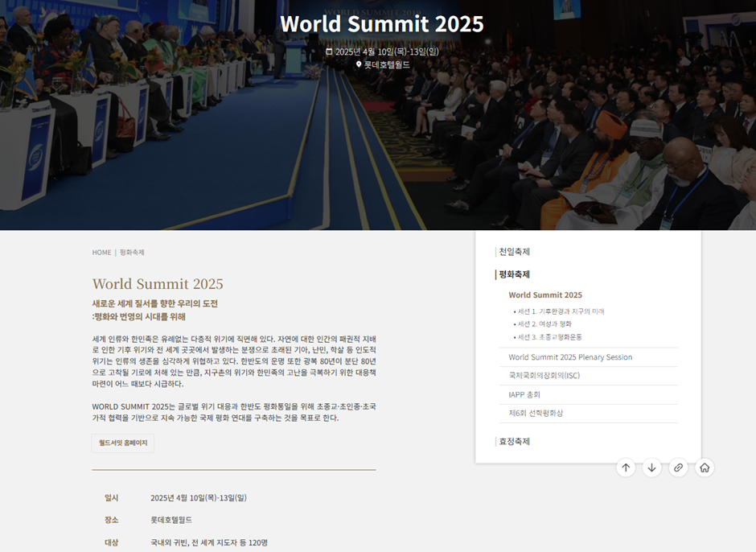Open 세션 3. 초종교평화운동

(x=549, y=337)
